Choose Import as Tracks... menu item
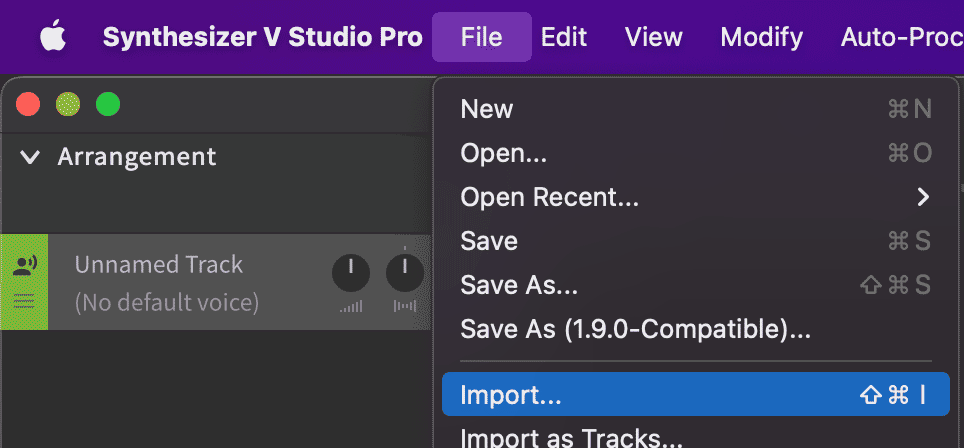This screenshot has height=448, width=964. (x=571, y=438)
